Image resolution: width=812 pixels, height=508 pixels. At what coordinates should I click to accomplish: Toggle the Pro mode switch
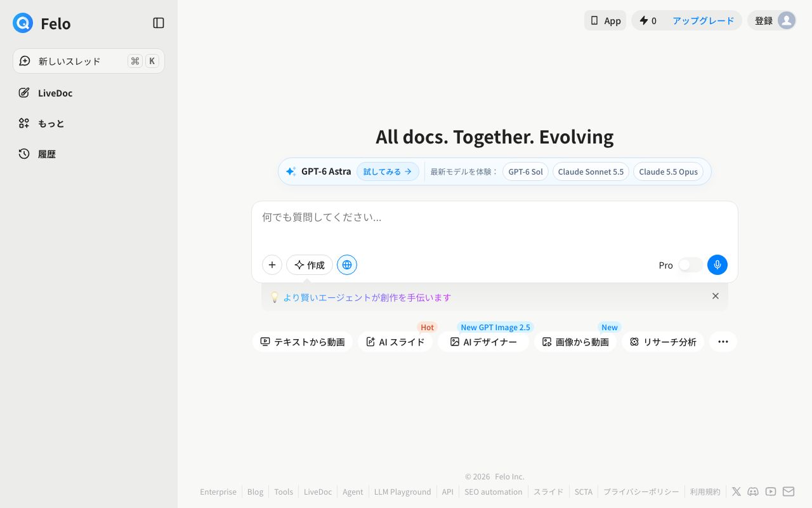[x=690, y=265]
